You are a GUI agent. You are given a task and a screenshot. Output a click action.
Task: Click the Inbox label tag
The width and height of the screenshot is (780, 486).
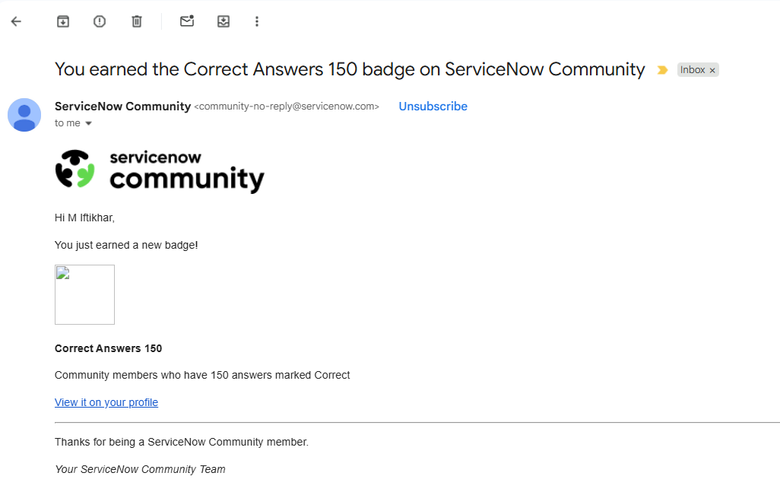click(692, 70)
